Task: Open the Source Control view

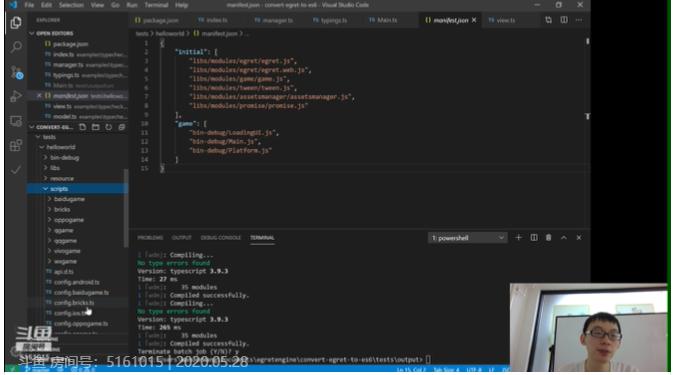Action: pos(16,72)
